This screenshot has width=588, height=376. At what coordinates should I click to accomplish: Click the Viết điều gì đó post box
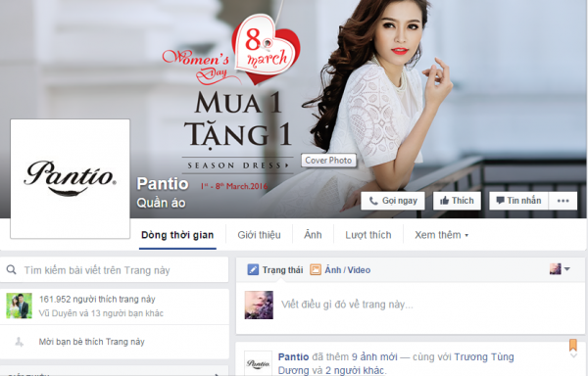(x=411, y=305)
